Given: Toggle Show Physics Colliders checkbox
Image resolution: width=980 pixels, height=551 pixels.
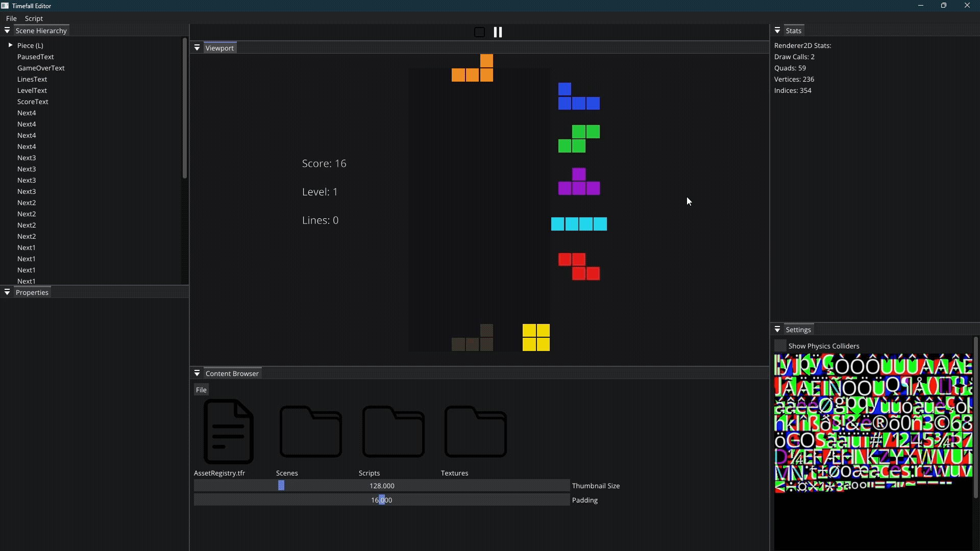Looking at the screenshot, I should (x=780, y=346).
